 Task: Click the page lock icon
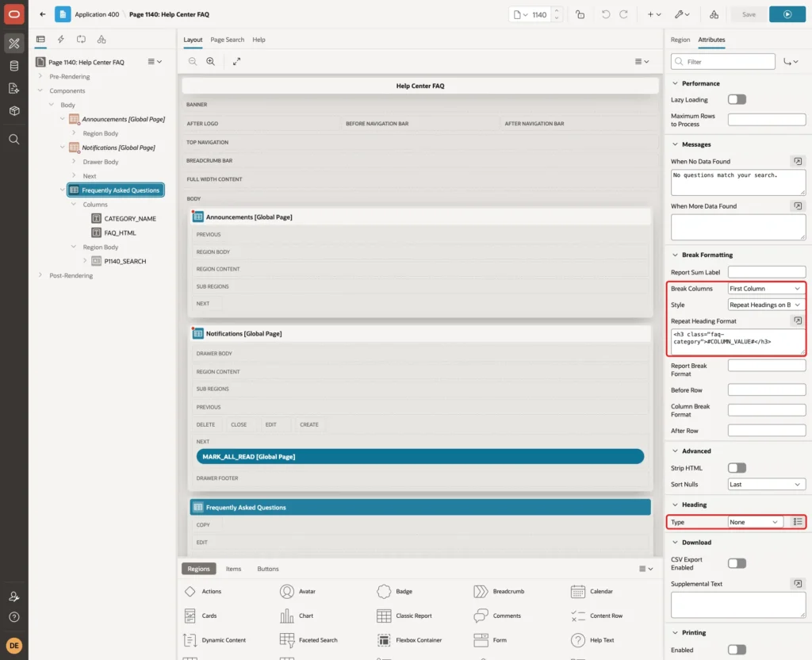[x=580, y=14]
